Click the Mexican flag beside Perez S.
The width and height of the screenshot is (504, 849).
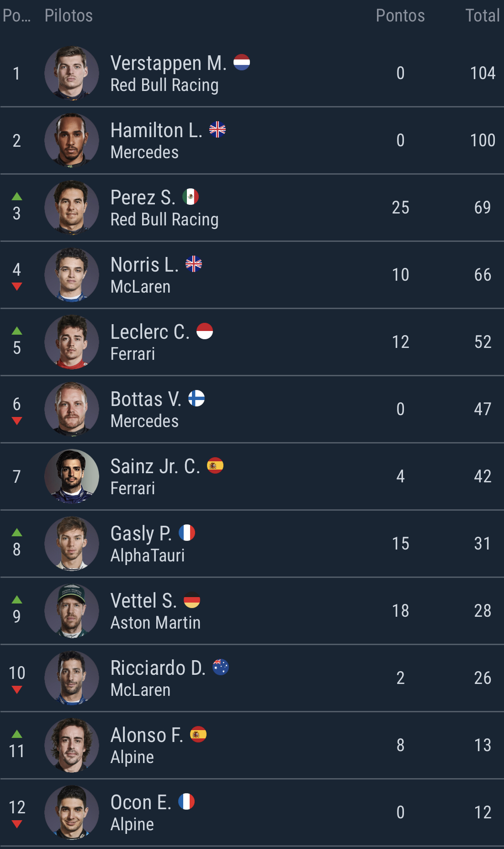click(191, 197)
